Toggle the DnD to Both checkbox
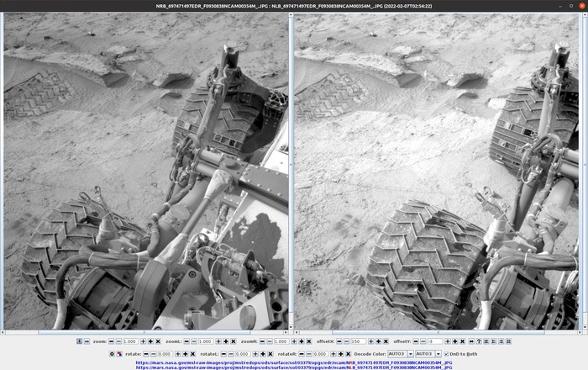 (446, 354)
